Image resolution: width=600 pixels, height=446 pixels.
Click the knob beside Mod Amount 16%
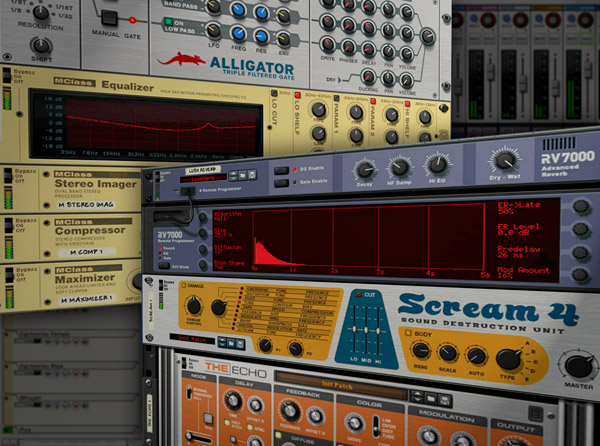(x=580, y=275)
